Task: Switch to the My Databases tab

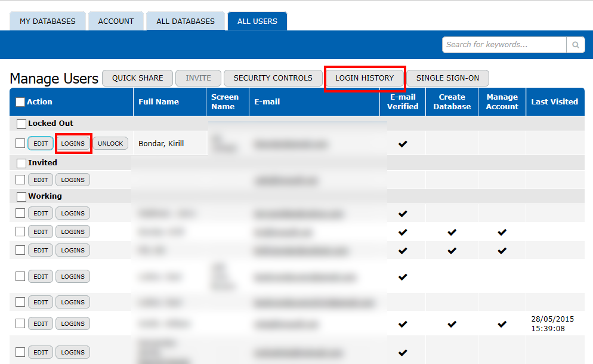Action: pyautogui.click(x=48, y=21)
